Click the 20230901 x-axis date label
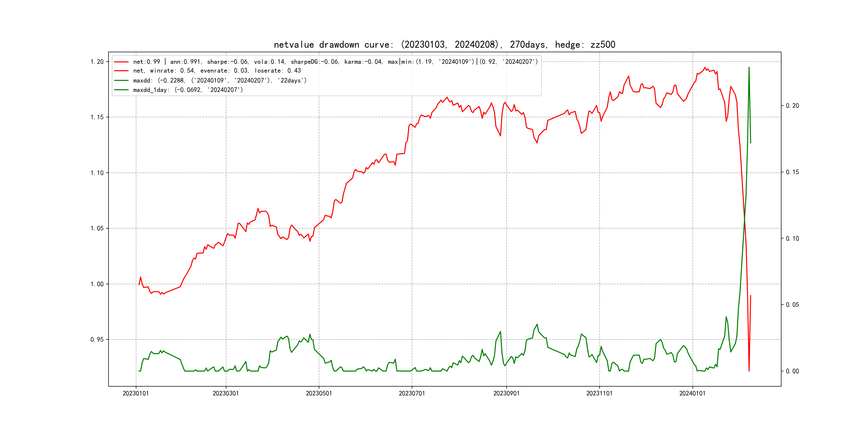The image size is (868, 434). (506, 394)
